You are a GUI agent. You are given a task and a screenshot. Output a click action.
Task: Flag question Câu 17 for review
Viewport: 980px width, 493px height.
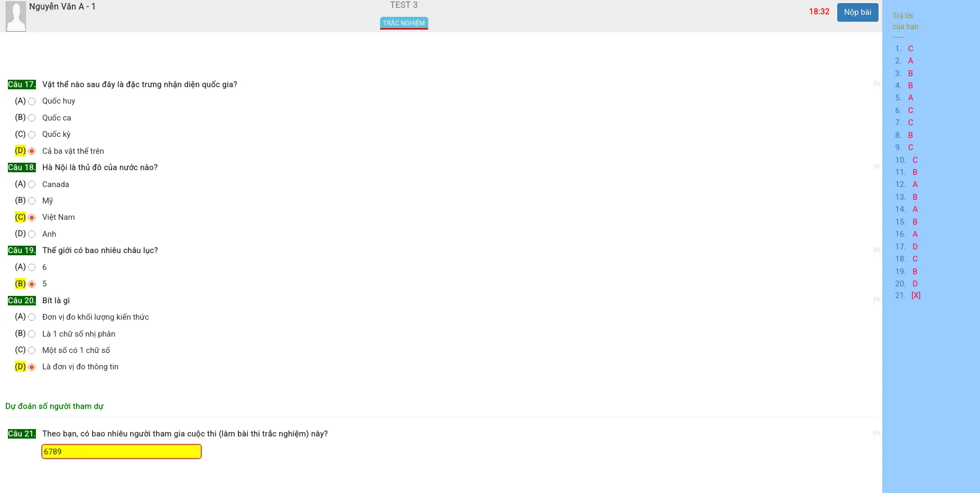(x=876, y=85)
